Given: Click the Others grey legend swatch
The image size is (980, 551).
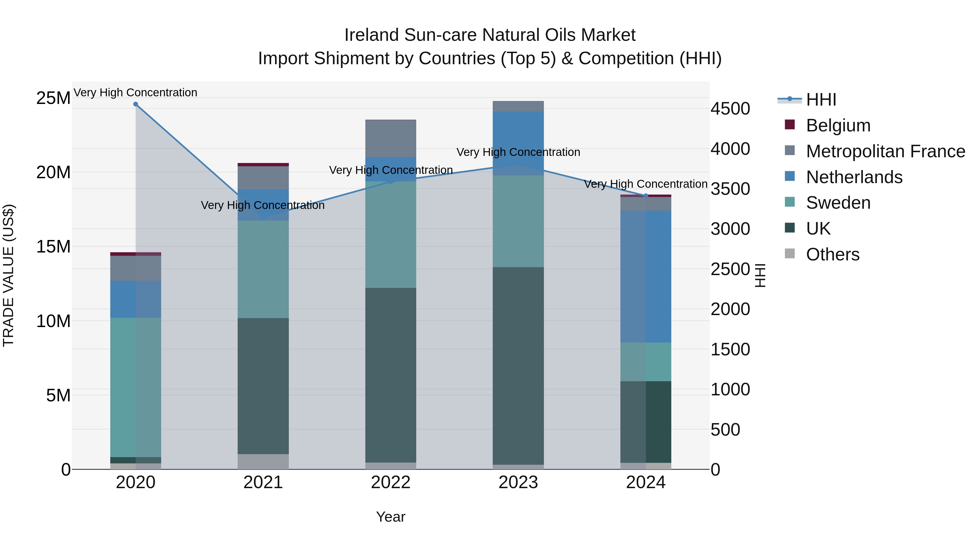Looking at the screenshot, I should (x=790, y=254).
